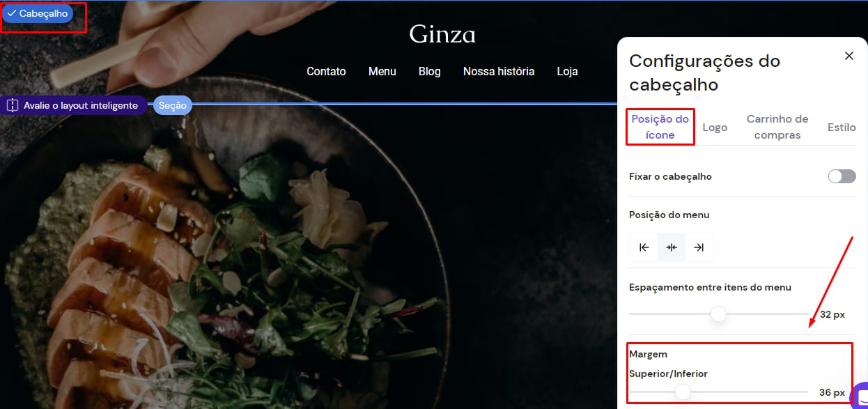Switch to the Logo tab
This screenshot has width=868, height=409.
tap(715, 127)
